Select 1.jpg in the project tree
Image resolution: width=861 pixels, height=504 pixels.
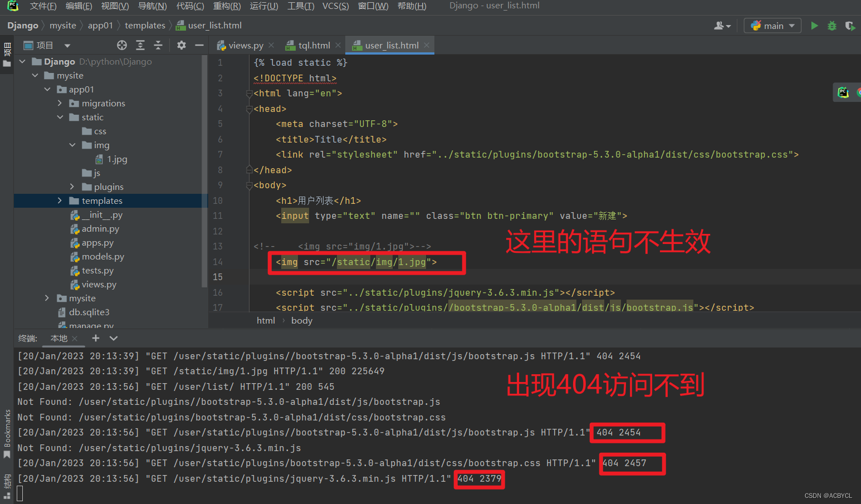click(117, 159)
